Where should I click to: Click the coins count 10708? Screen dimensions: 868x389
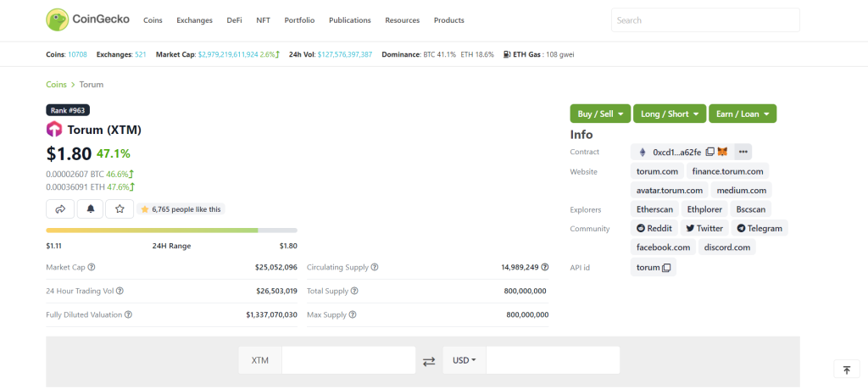pyautogui.click(x=77, y=54)
